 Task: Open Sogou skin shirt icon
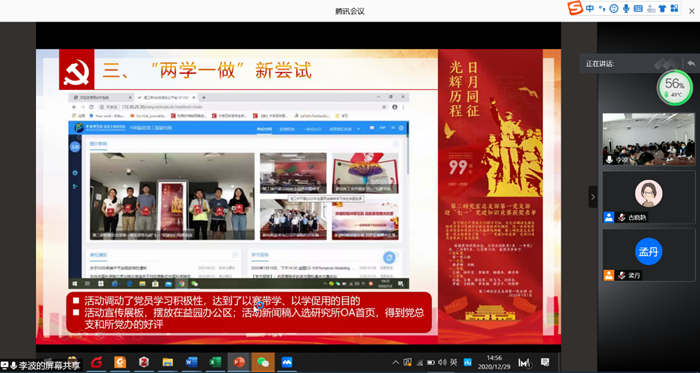tap(662, 8)
